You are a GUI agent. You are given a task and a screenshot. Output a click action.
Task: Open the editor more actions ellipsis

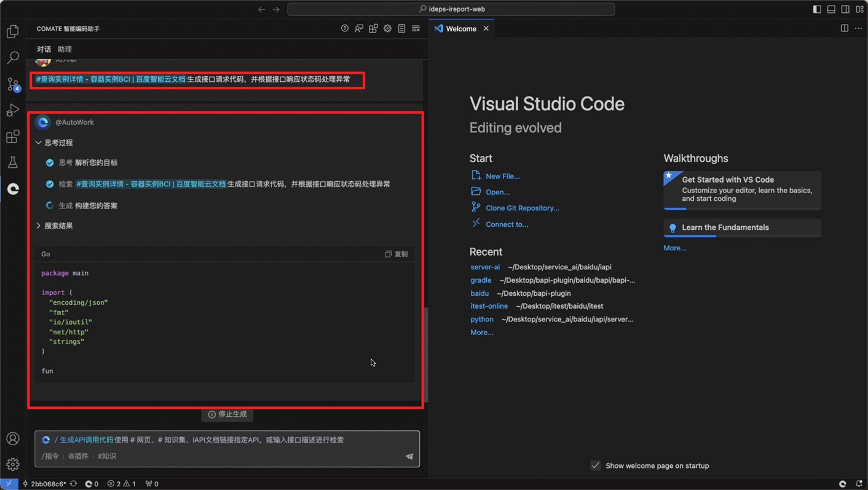pos(859,28)
